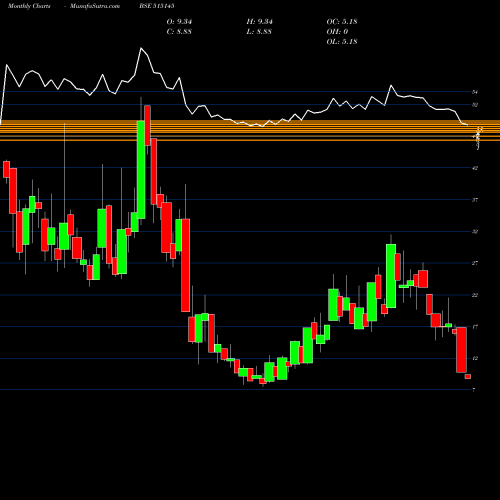Click the 54 price axis label
This screenshot has height=500, width=500.
point(475,92)
